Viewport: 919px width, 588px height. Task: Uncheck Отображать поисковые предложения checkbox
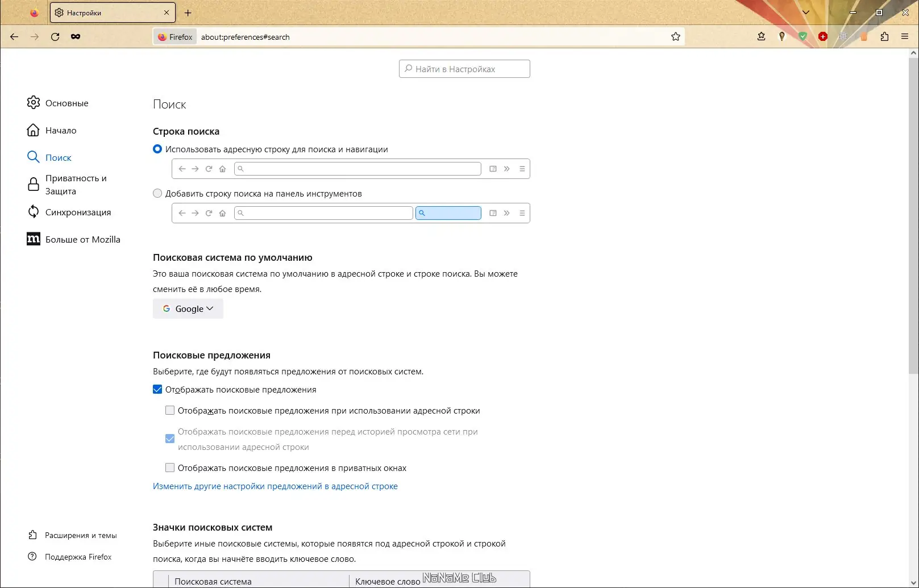click(157, 389)
